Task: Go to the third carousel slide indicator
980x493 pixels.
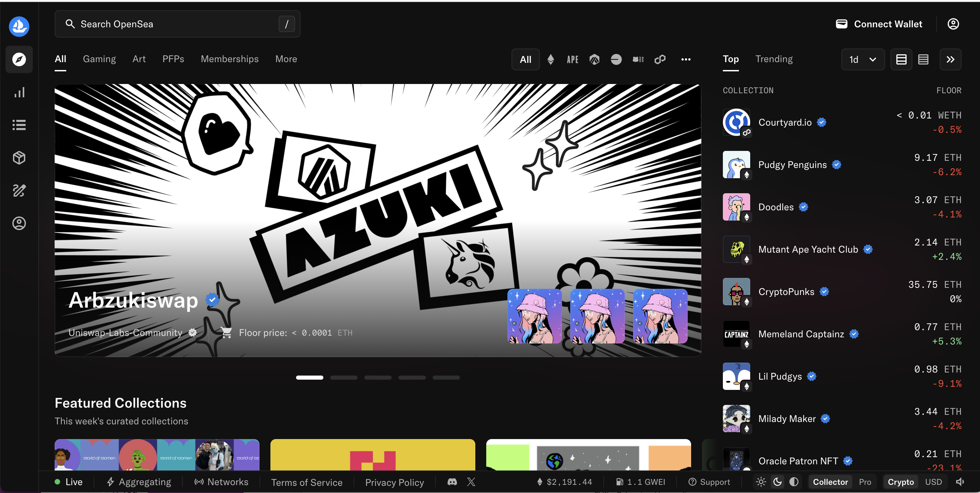Action: [x=378, y=377]
